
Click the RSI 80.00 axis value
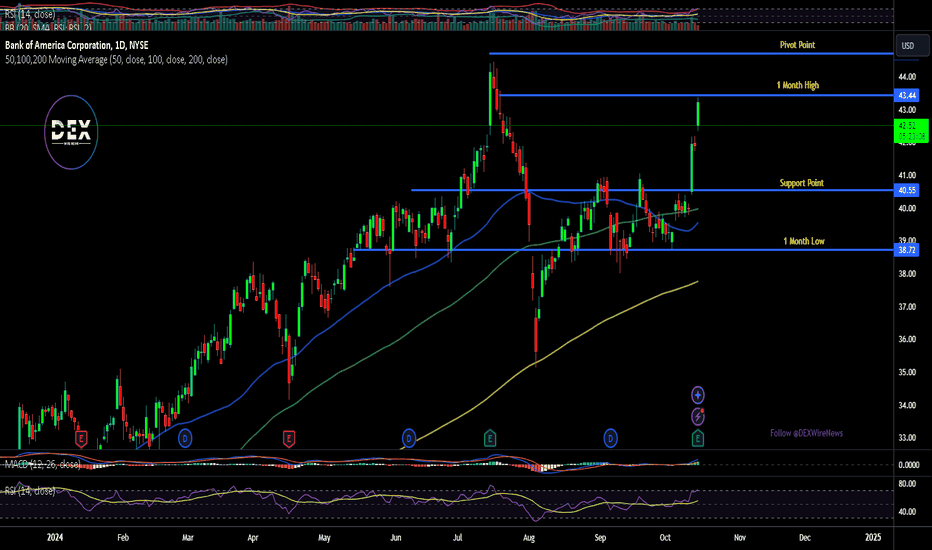pos(907,484)
